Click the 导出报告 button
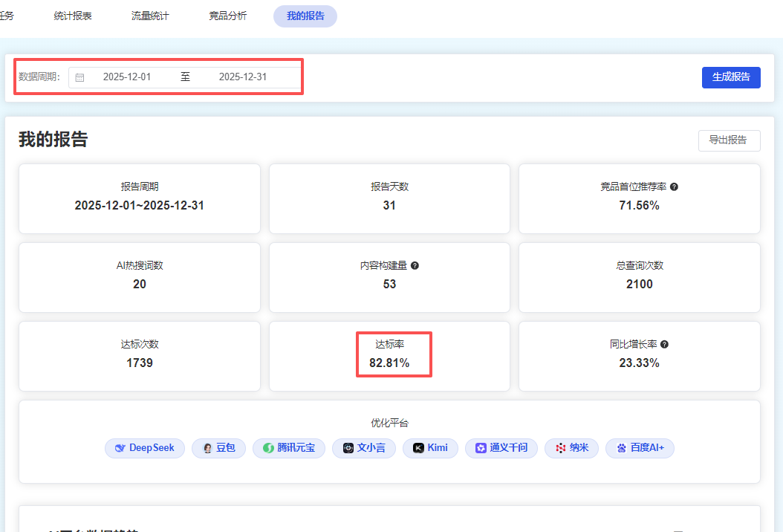This screenshot has width=783, height=532. tap(729, 140)
